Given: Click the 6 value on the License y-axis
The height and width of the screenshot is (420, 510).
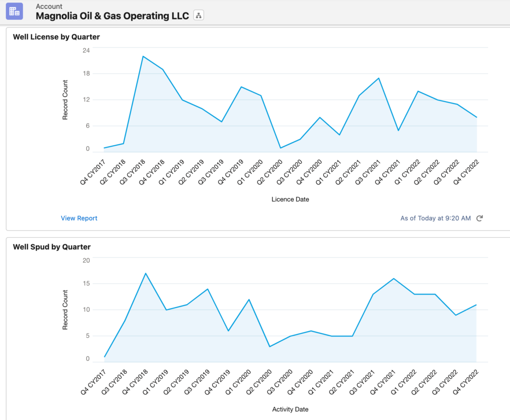Looking at the screenshot, I should [x=88, y=126].
